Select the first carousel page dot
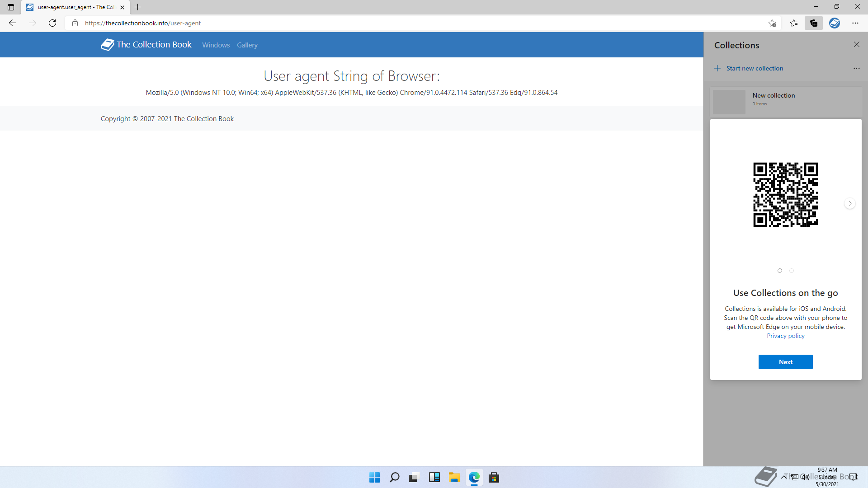 (x=780, y=271)
